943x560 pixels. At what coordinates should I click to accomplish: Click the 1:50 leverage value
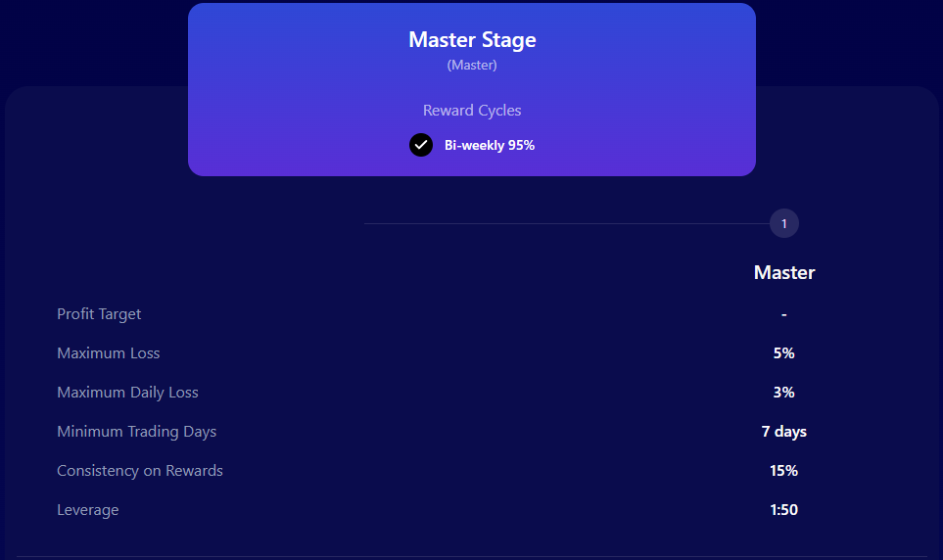coord(784,510)
